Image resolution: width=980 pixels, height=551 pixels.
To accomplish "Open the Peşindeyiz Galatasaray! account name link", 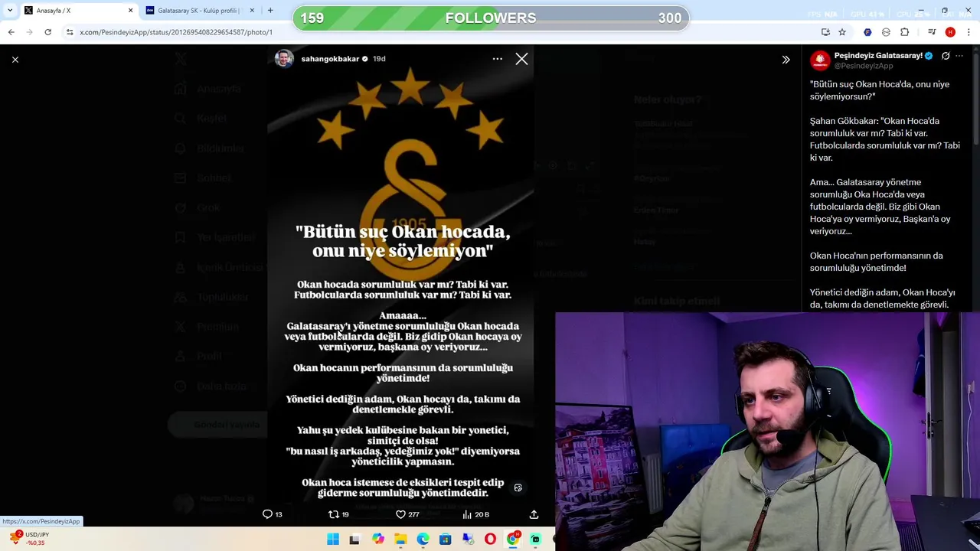I will pos(878,56).
